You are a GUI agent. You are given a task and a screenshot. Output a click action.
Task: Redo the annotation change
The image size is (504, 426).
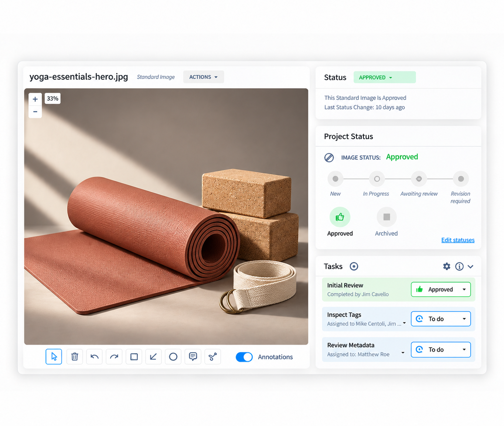point(114,357)
